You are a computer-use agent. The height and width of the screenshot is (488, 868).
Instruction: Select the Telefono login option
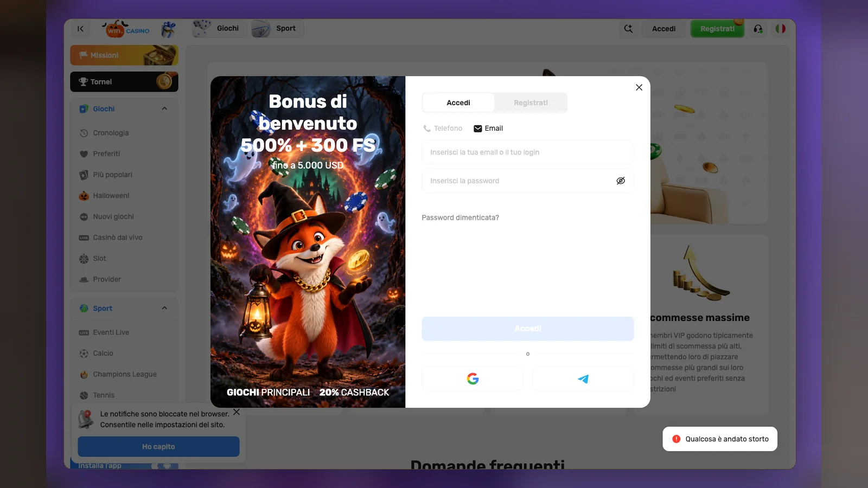coord(443,129)
